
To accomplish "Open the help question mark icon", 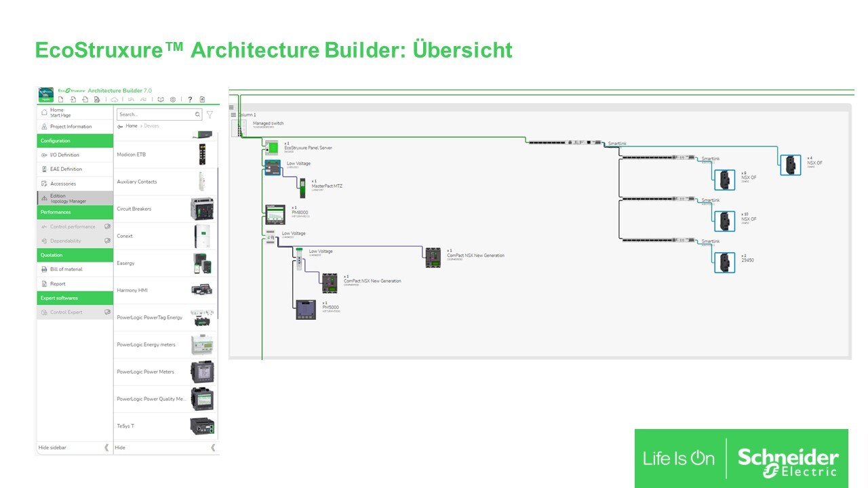I will (190, 100).
